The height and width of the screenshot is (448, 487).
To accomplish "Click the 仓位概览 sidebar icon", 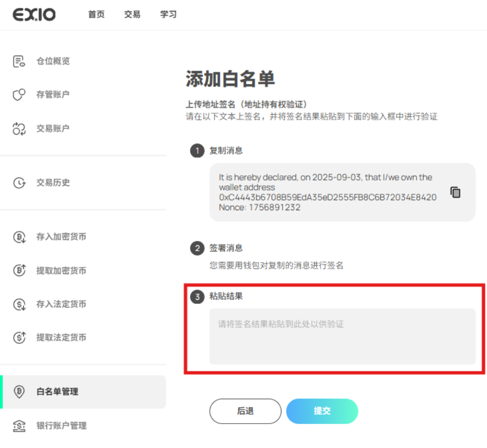I will tap(19, 61).
